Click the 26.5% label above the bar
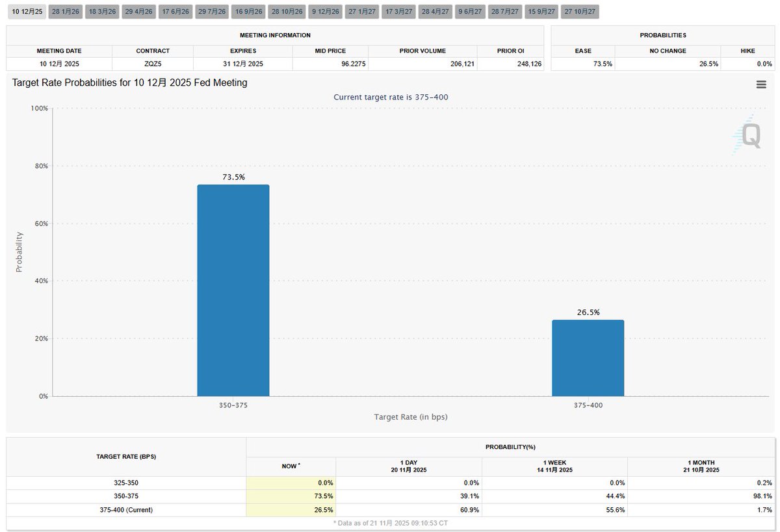 tap(588, 312)
